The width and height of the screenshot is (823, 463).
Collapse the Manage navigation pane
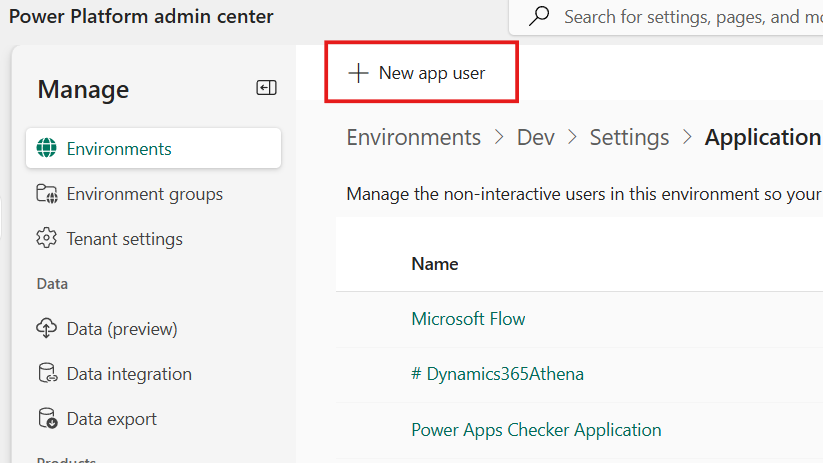[266, 88]
